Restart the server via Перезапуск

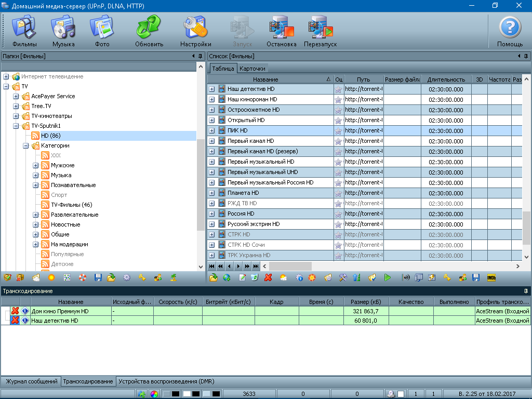click(320, 31)
